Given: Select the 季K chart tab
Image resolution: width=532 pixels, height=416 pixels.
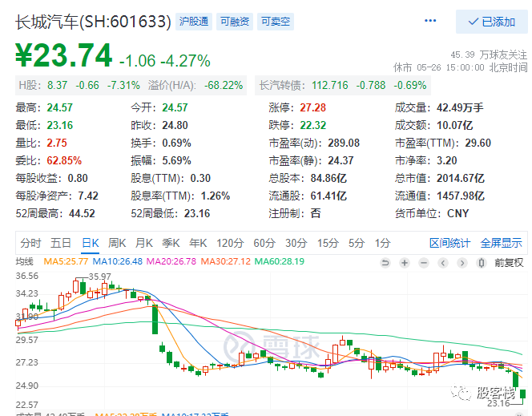Looking at the screenshot, I should pyautogui.click(x=171, y=243).
